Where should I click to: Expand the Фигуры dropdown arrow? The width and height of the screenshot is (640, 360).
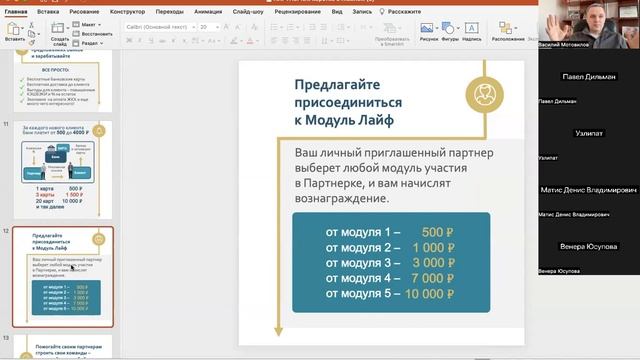click(458, 28)
